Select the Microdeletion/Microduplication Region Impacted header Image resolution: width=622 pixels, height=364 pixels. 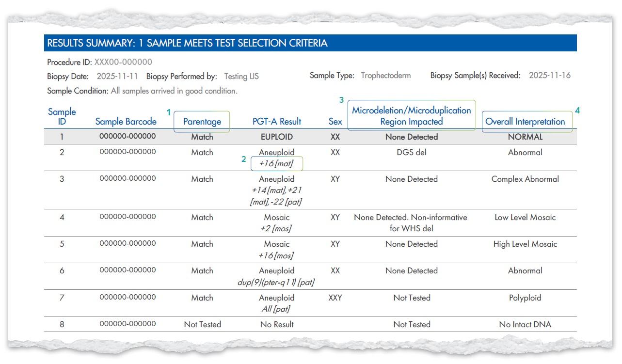(411, 116)
